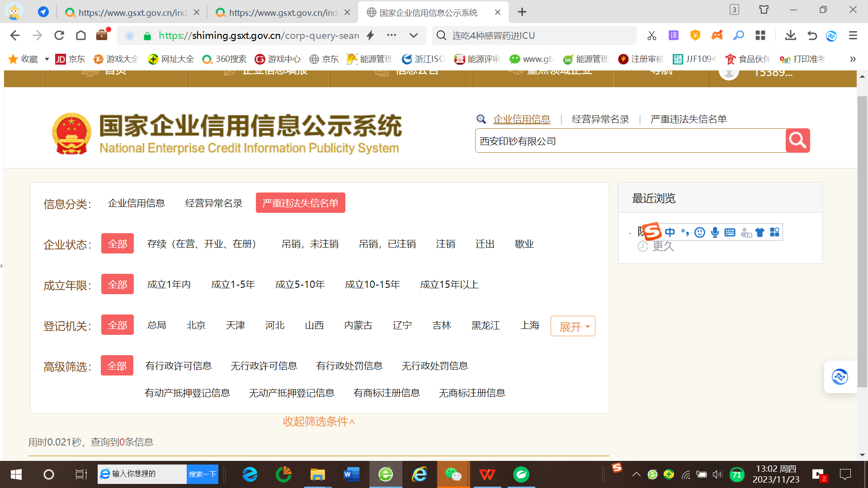Image resolution: width=868 pixels, height=488 pixels.
Task: Open notifications action center
Action: [x=845, y=474]
